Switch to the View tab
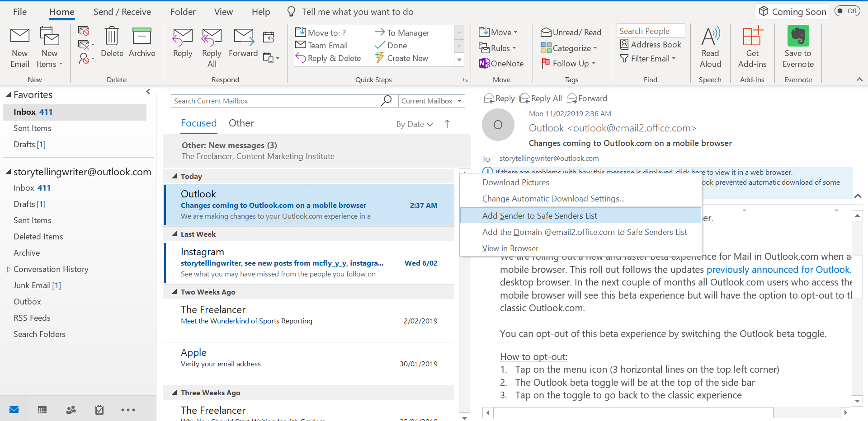 223,12
